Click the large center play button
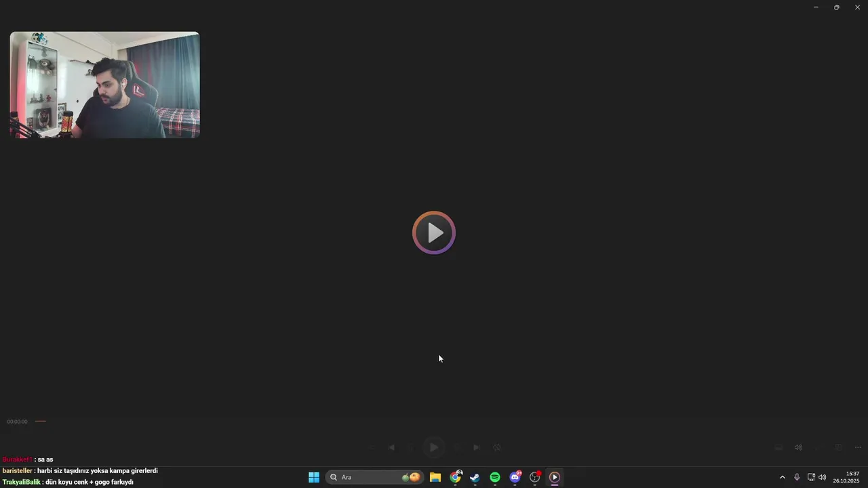Viewport: 868px width, 488px height. click(x=434, y=232)
